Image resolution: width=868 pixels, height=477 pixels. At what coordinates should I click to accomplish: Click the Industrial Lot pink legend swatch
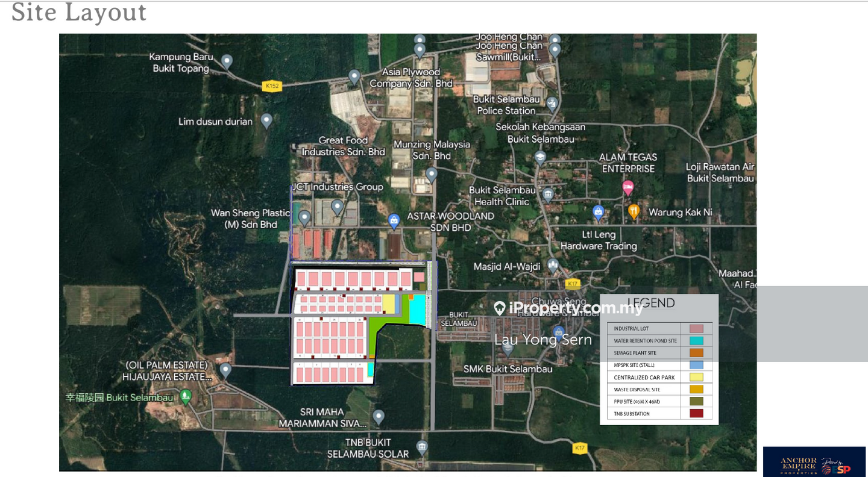click(697, 329)
